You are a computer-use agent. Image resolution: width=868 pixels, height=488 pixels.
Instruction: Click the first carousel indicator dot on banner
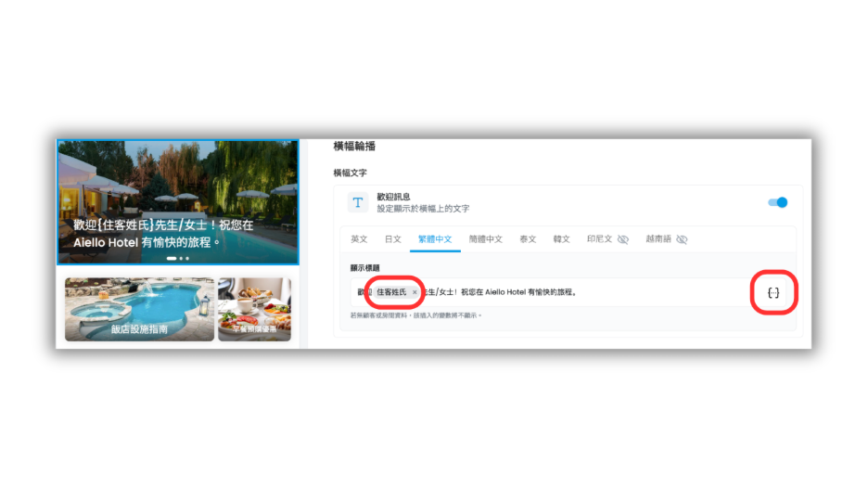(x=172, y=258)
